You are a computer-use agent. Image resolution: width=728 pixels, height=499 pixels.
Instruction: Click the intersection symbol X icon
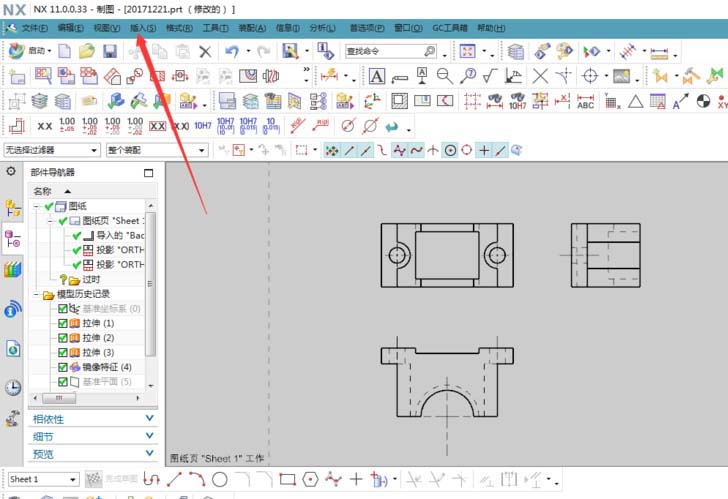(x=540, y=76)
